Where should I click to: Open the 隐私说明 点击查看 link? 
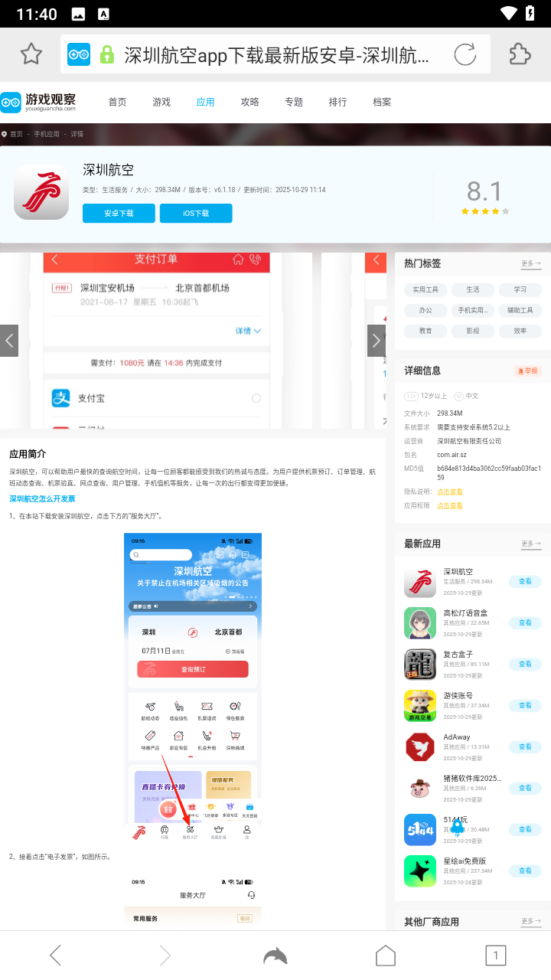point(449,492)
